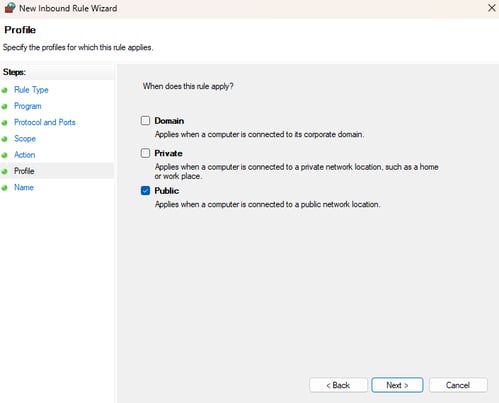Viewport: 499px width, 403px height.
Task: Click the firewall wizard title bar icon
Action: 10,8
